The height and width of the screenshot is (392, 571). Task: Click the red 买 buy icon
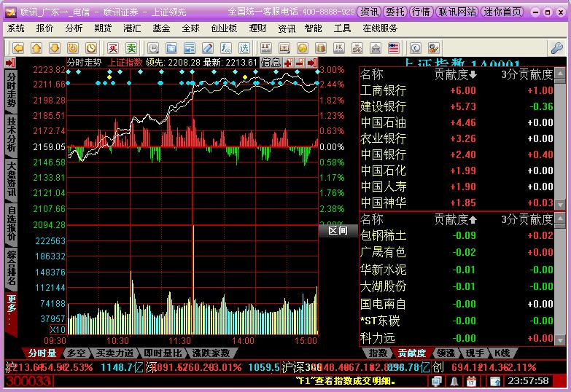[113, 48]
